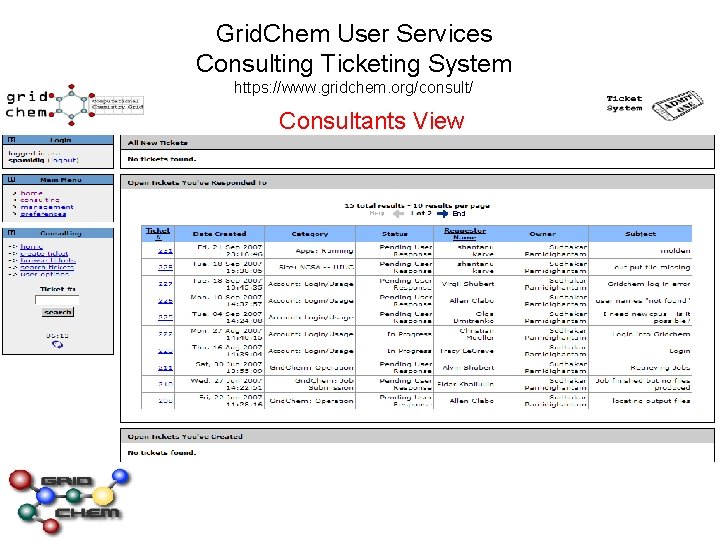720x540 pixels.
Task: Click 'Virgil Shubert' responder cell
Action: pos(468,284)
